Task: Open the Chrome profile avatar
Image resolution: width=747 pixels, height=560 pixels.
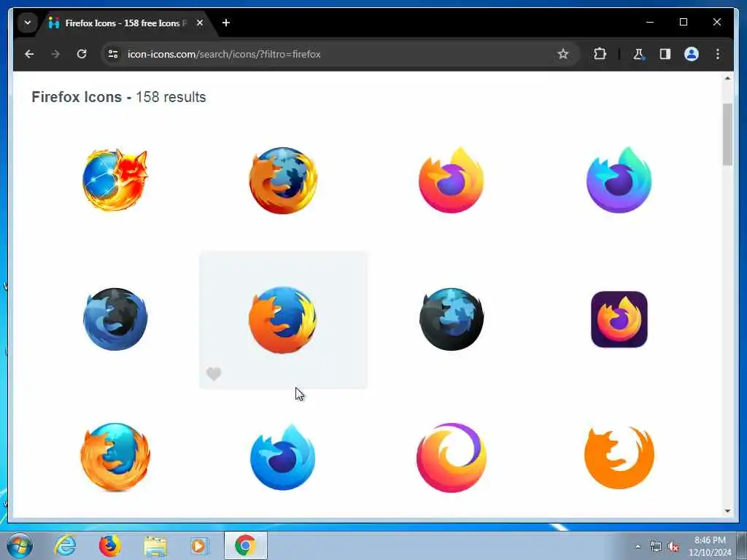Action: pyautogui.click(x=692, y=54)
